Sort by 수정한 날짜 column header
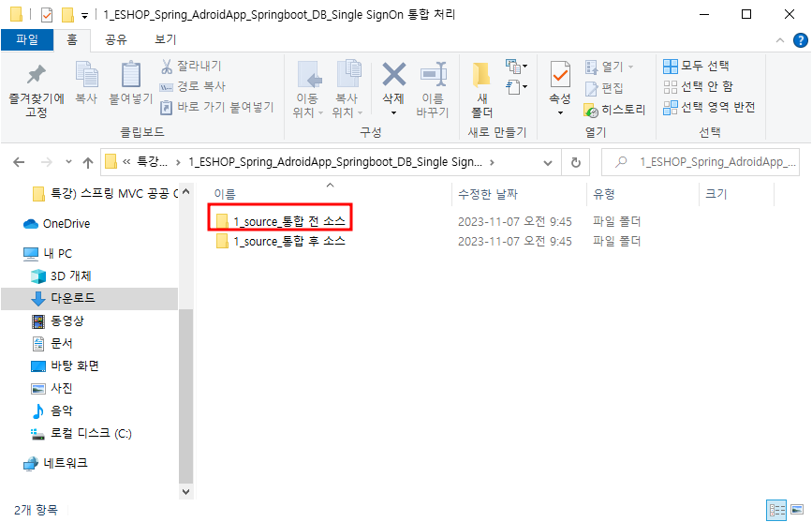This screenshot has width=812, height=522. [488, 194]
